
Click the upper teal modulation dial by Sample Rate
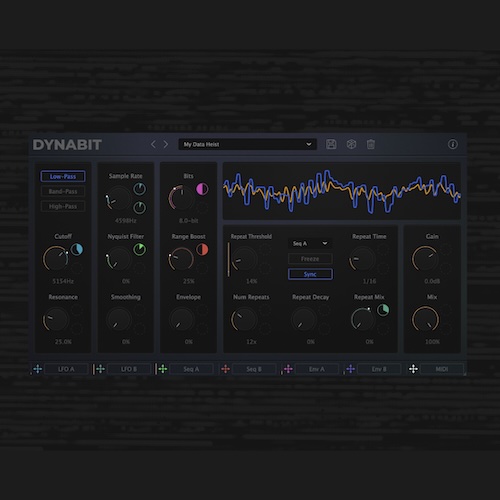(140, 189)
